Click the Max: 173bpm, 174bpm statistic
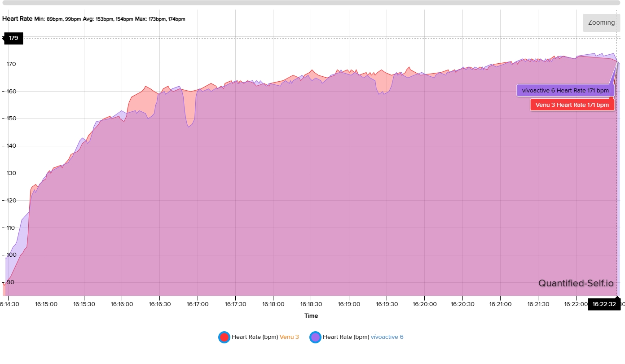Screen dimensions: 625x364 pyautogui.click(x=160, y=19)
